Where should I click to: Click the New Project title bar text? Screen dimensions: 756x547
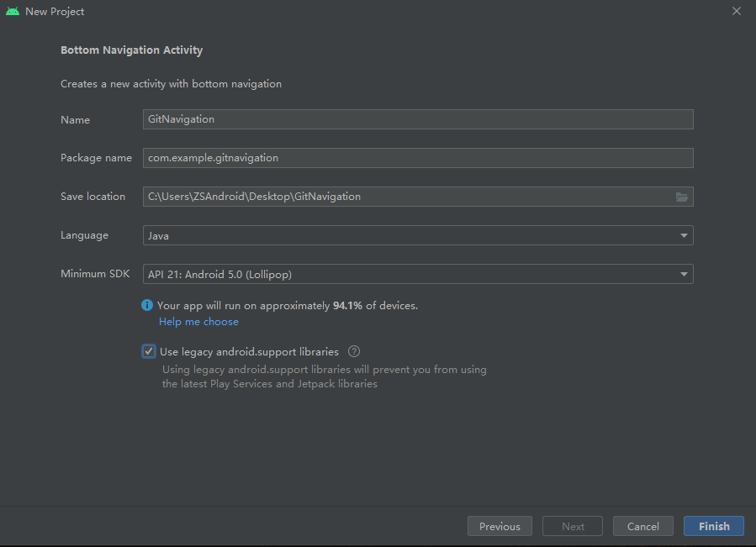pos(54,11)
